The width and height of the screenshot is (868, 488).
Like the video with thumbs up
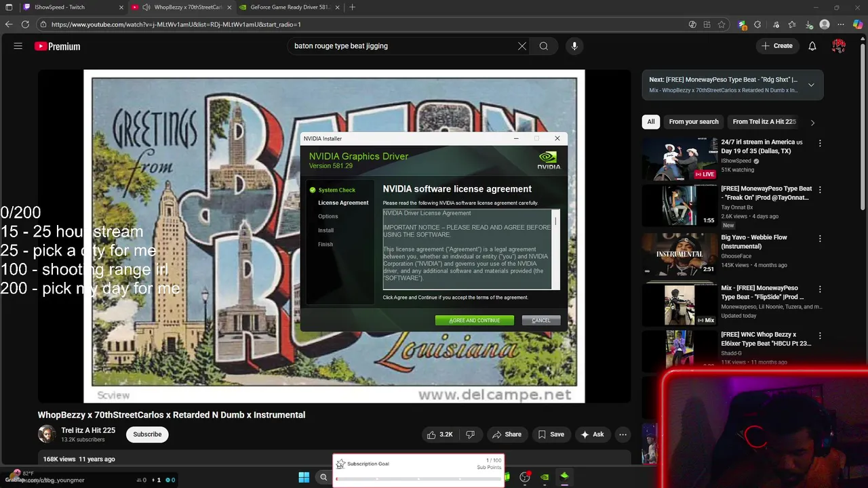(439, 434)
